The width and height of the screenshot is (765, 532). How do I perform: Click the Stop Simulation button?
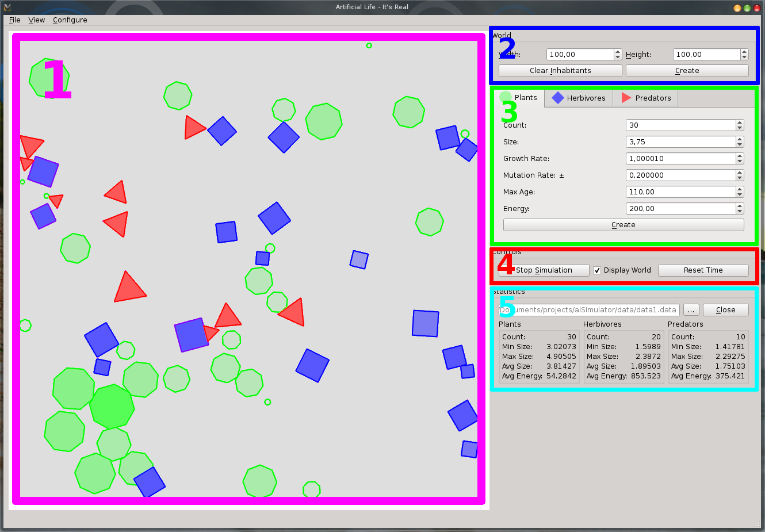544,270
